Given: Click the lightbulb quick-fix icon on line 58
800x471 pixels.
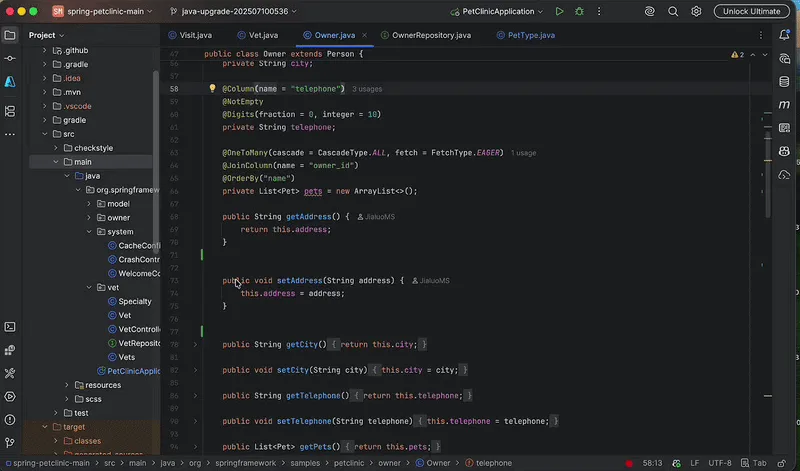Looking at the screenshot, I should (212, 89).
